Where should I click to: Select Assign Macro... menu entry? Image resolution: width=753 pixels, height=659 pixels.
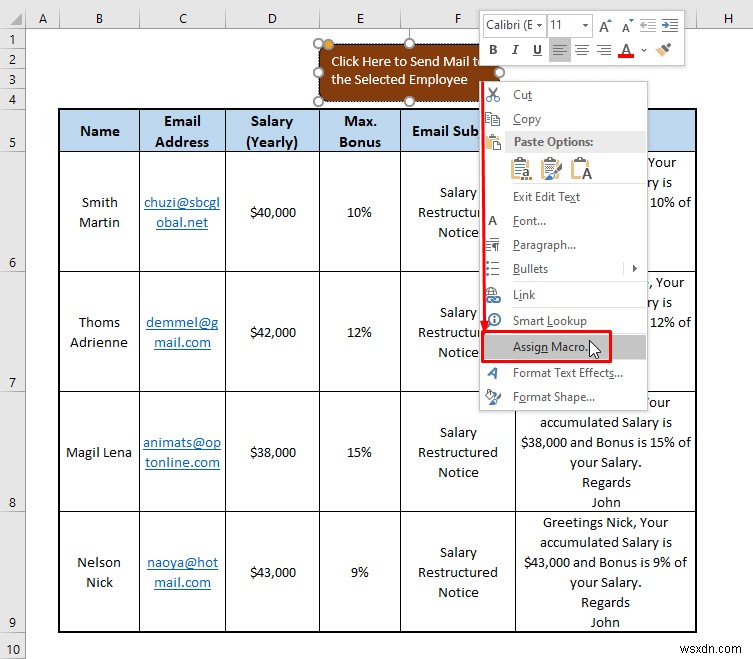(x=564, y=347)
